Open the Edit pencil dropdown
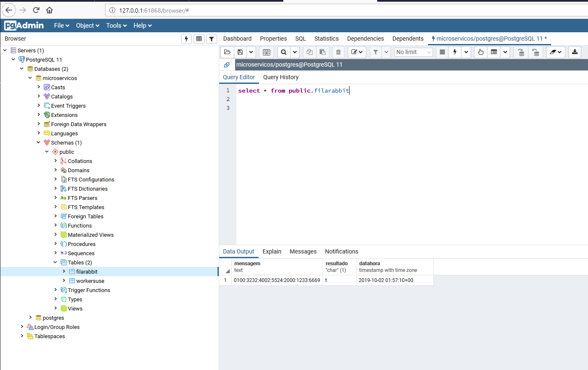Viewport: 588px width, 370px height. (x=357, y=52)
